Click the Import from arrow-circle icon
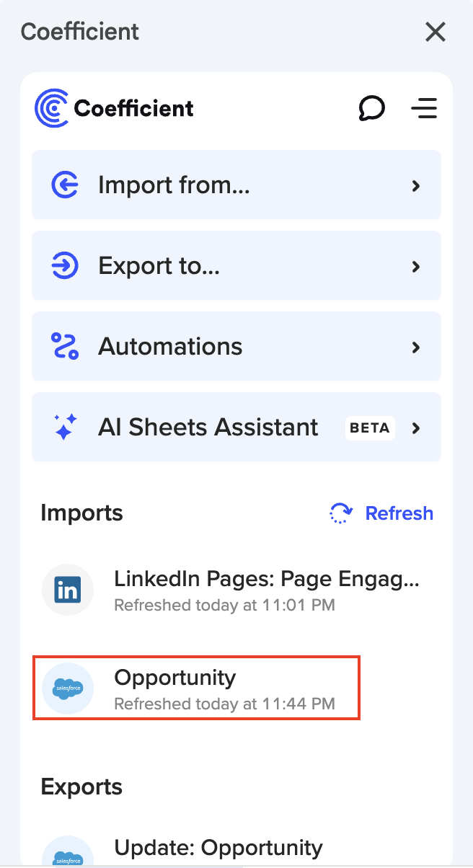The width and height of the screenshot is (473, 868). (x=65, y=185)
